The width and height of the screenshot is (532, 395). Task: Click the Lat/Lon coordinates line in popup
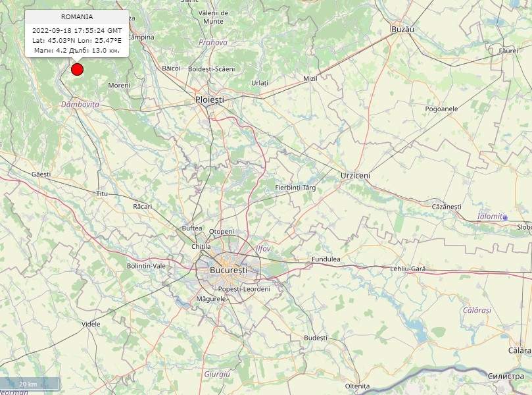77,40
